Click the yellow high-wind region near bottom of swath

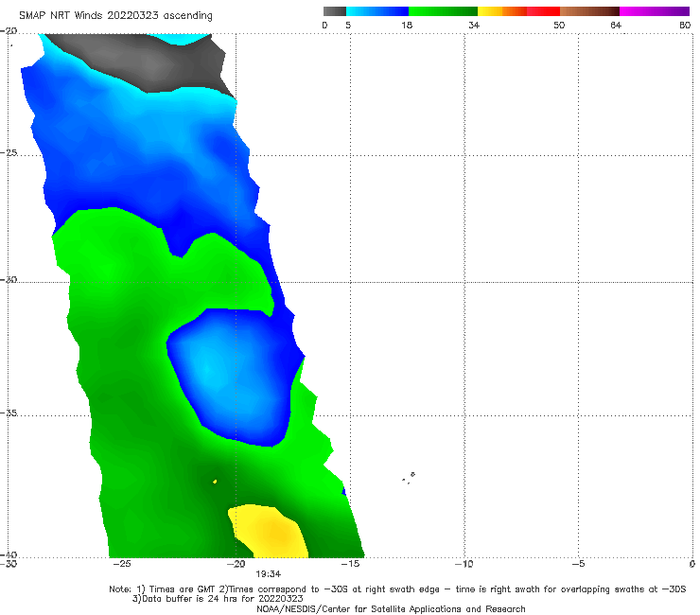pyautogui.click(x=270, y=533)
